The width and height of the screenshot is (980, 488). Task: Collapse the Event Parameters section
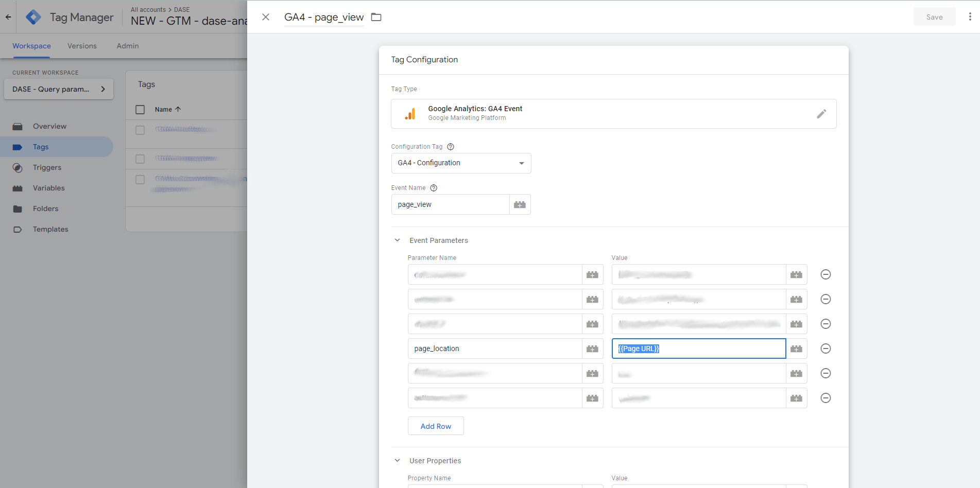[x=397, y=240]
